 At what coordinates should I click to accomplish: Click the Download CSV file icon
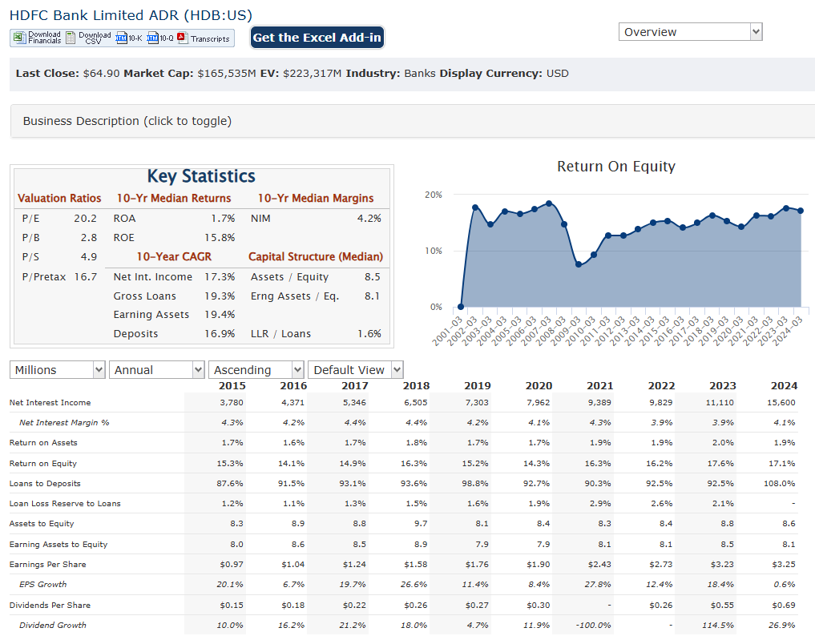[71, 38]
